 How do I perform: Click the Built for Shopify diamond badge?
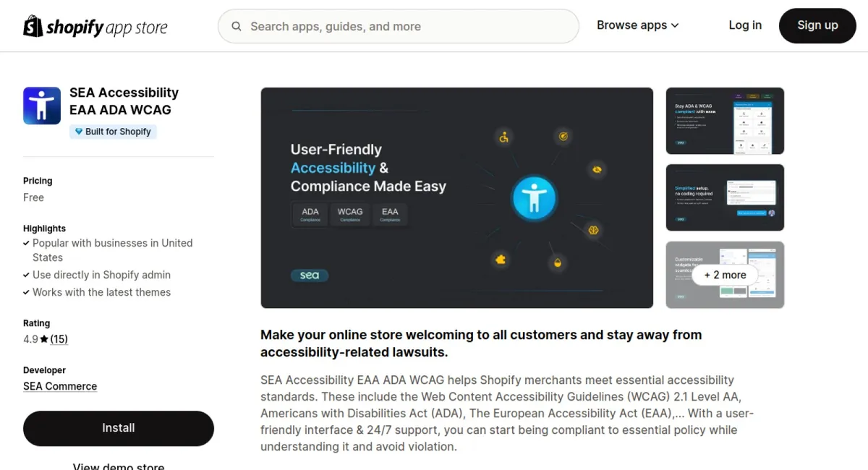[113, 132]
